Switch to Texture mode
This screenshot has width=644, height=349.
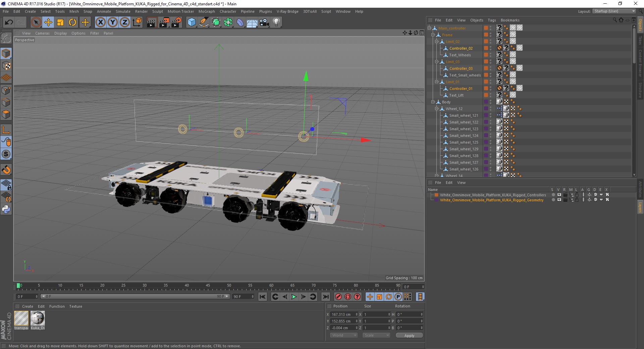[6, 66]
